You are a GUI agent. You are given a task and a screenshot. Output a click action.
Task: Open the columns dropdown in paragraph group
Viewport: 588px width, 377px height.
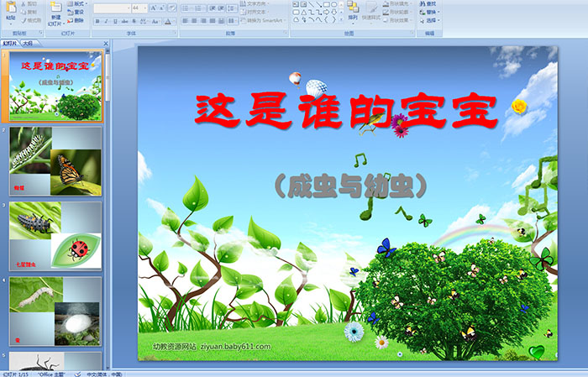232,21
